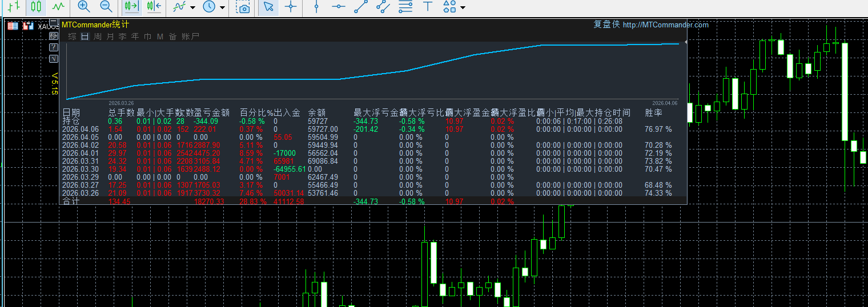Take a chart screenshot with camera icon
868x307 pixels.
click(244, 7)
